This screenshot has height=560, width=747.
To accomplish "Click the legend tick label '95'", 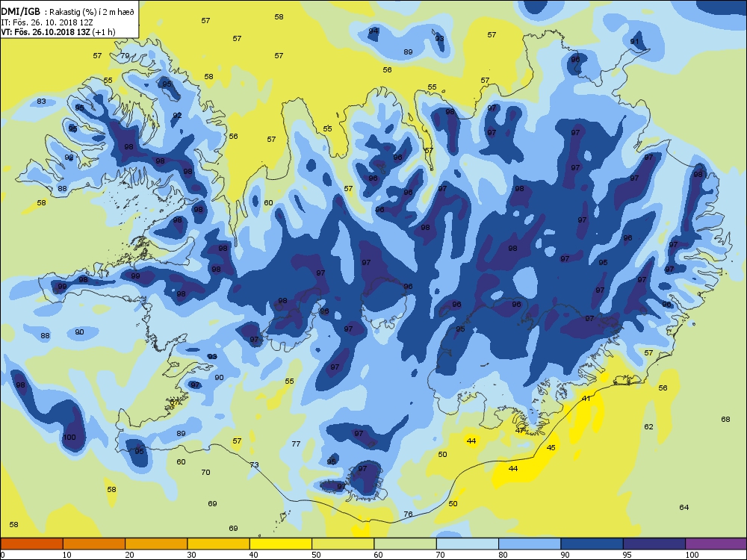I will pyautogui.click(x=627, y=556).
